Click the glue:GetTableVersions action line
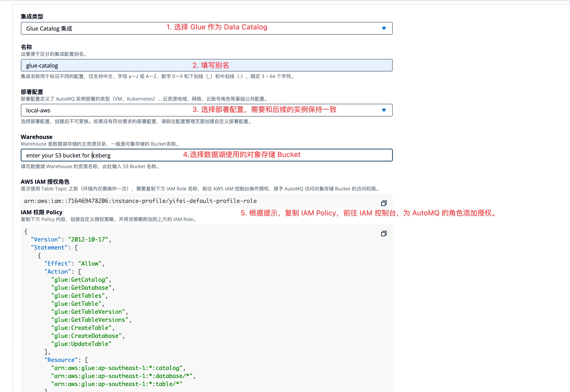The height and width of the screenshot is (392, 570). 90,320
